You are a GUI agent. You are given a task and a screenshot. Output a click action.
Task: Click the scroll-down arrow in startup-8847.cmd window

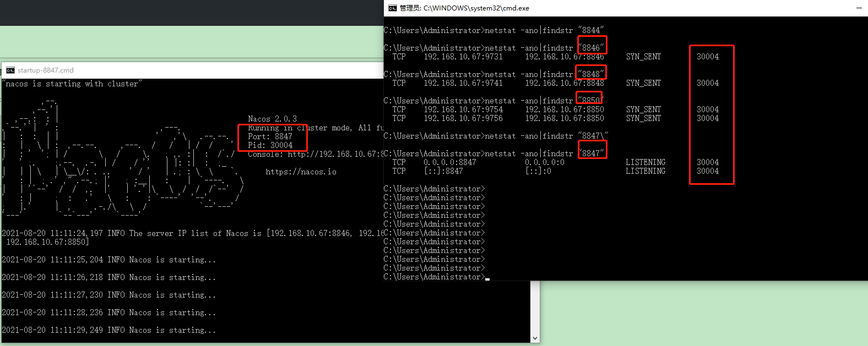click(x=535, y=338)
